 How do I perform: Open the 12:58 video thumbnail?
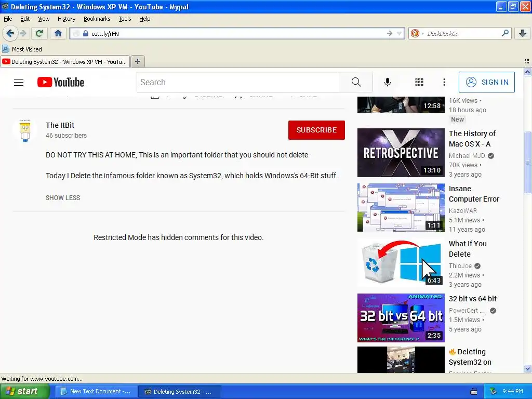point(401,104)
